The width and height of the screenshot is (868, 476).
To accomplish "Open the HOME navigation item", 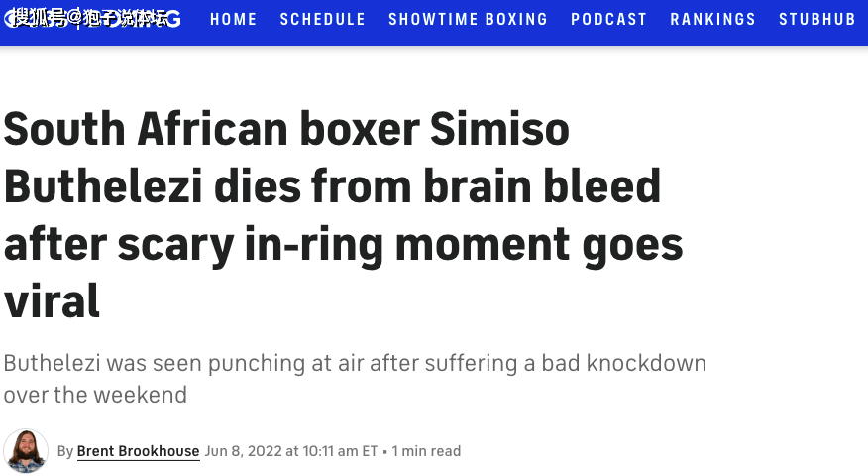I will pyautogui.click(x=234, y=20).
